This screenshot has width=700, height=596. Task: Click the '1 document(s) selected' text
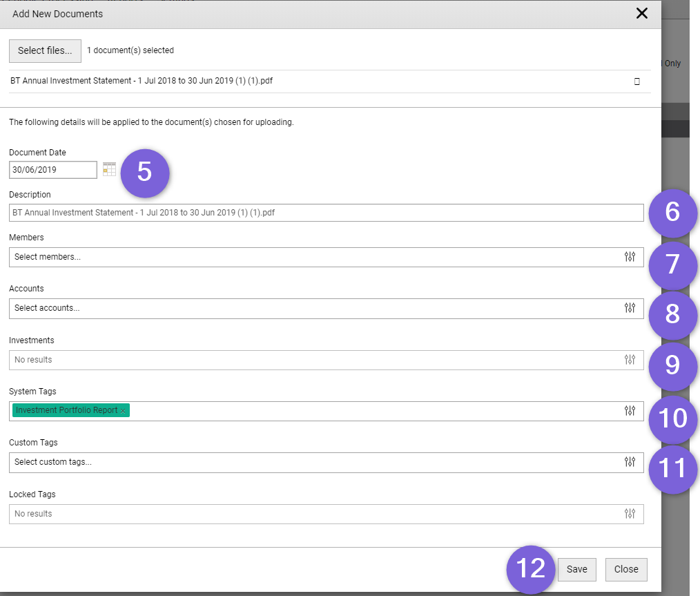(x=130, y=50)
